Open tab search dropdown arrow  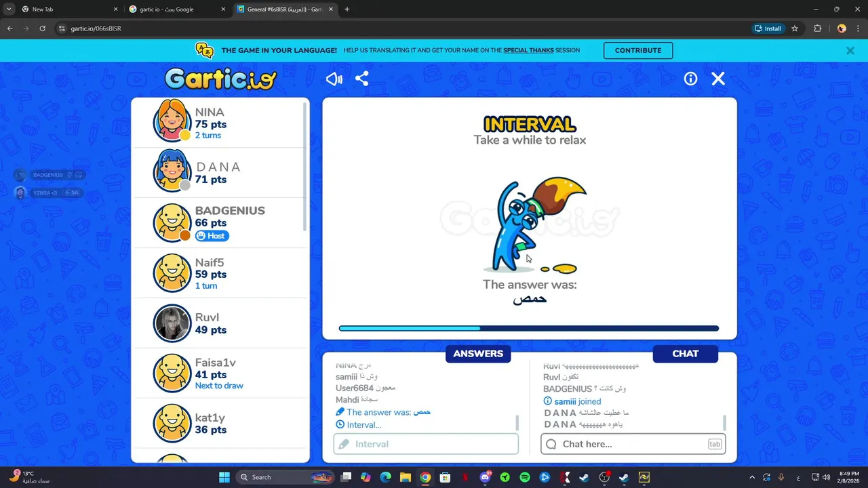pos(9,9)
